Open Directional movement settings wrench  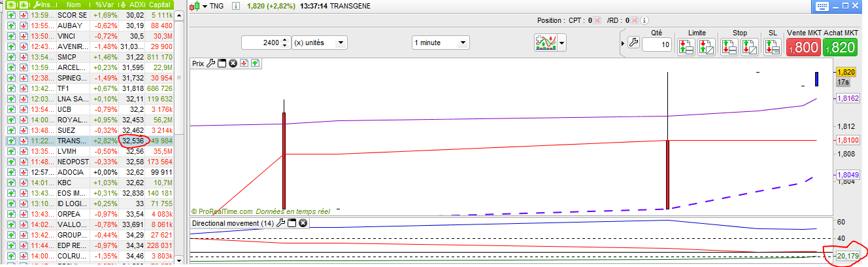pyautogui.click(x=281, y=223)
